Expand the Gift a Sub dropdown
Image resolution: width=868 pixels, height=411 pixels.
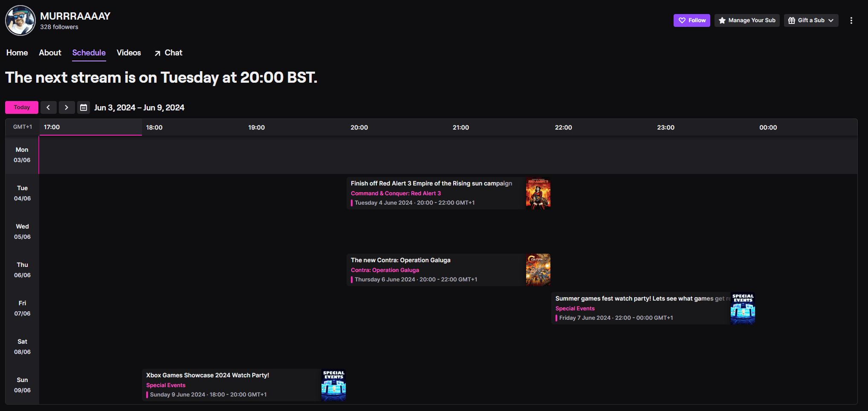pyautogui.click(x=811, y=20)
